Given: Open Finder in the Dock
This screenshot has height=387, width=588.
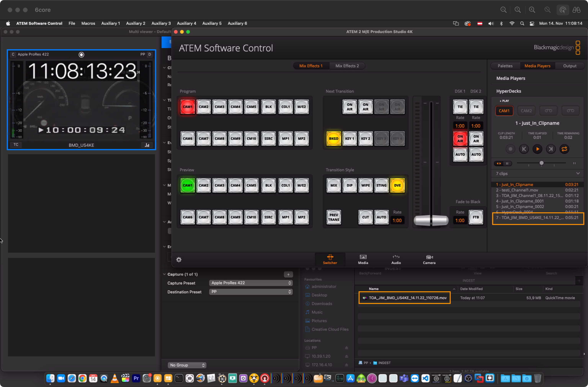Looking at the screenshot, I should 50,378.
